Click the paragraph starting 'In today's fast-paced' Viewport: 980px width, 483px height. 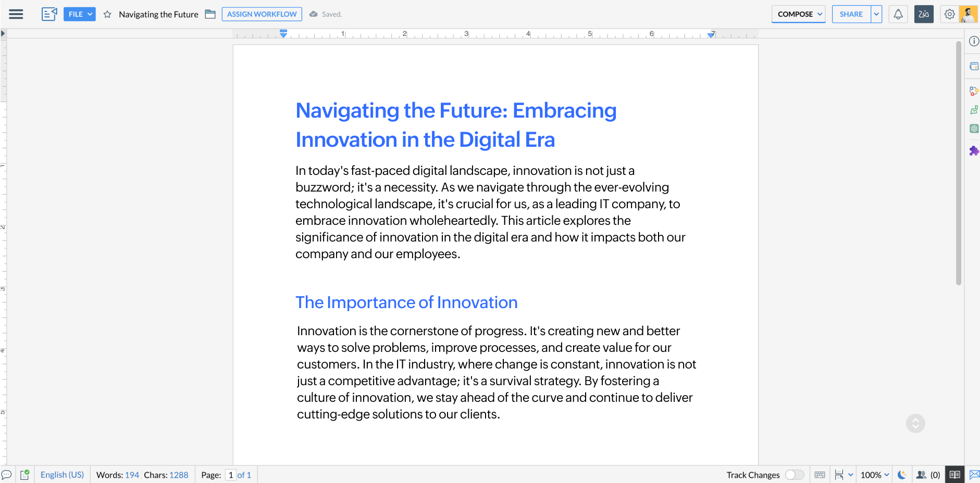tap(490, 212)
